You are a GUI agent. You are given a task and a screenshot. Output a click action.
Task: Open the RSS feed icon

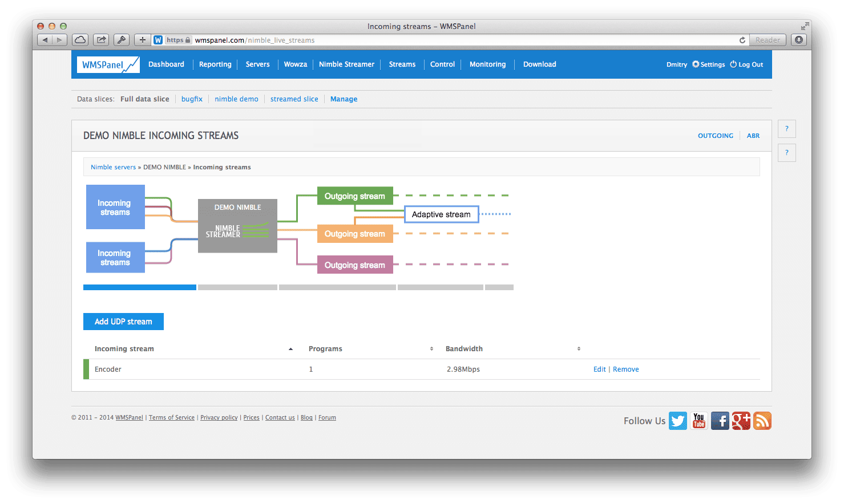point(762,421)
